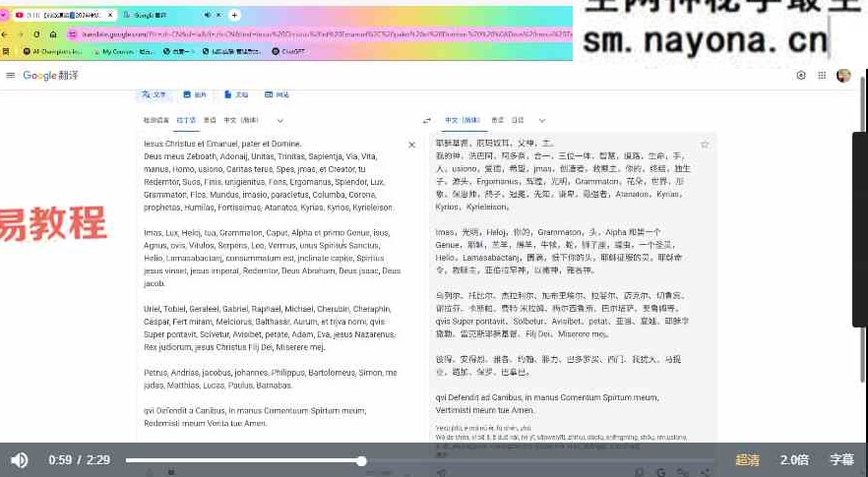Choose 中文（简体） as target language

(x=463, y=120)
